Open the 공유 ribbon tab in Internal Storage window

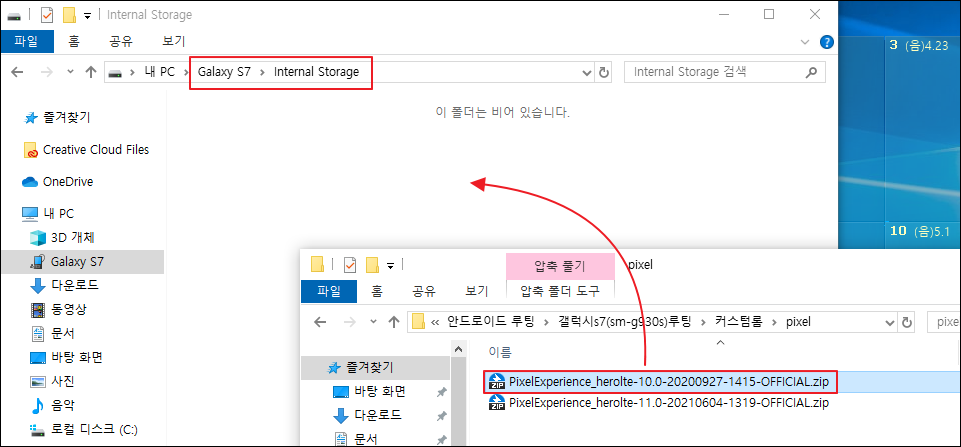(x=121, y=42)
